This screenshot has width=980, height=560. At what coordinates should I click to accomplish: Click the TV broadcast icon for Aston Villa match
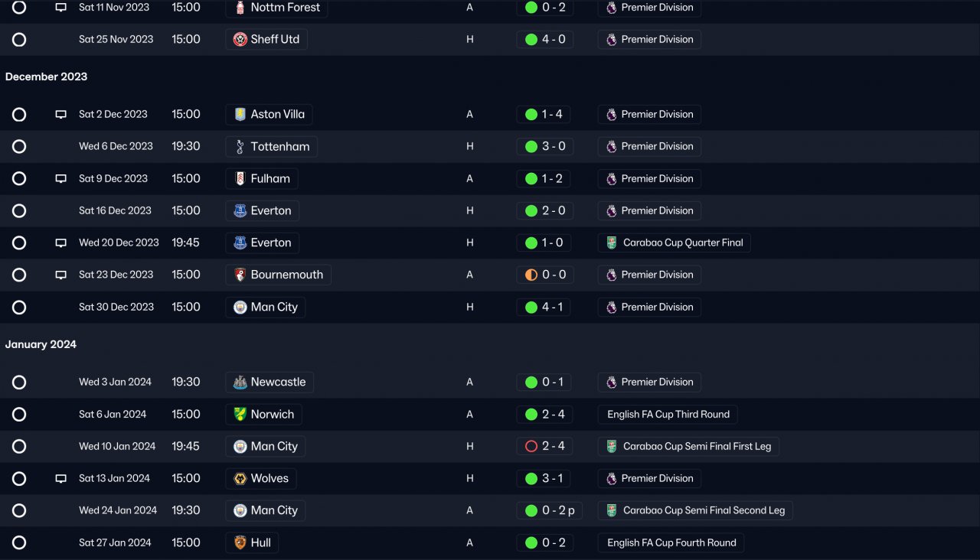click(x=60, y=115)
